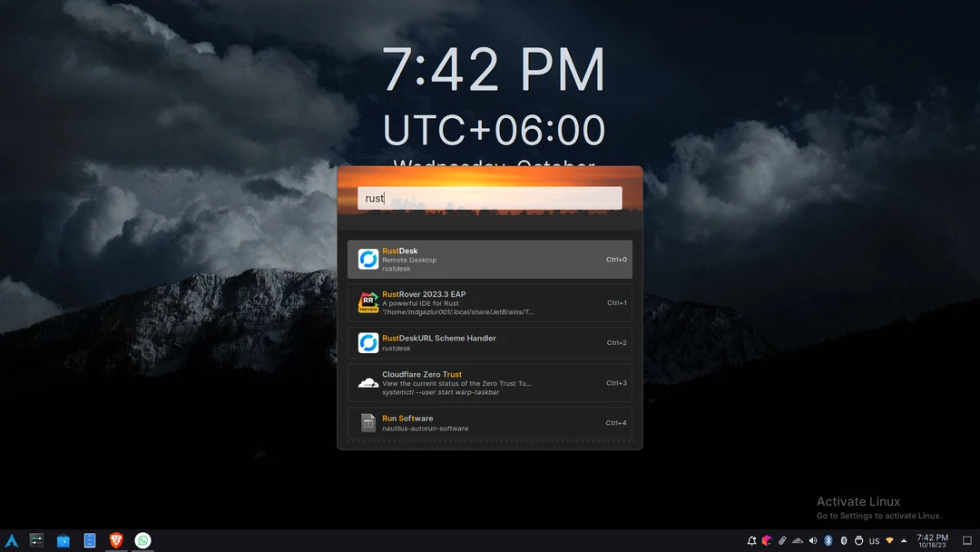Viewport: 980px width, 552px height.
Task: Click the show desktop toggle at far right
Action: (965, 540)
